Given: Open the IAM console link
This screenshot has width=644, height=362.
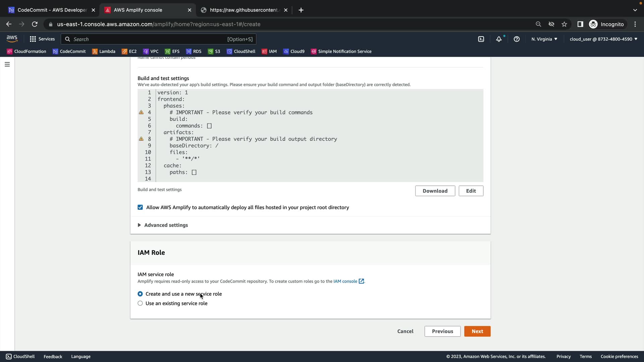Looking at the screenshot, I should tap(345, 282).
